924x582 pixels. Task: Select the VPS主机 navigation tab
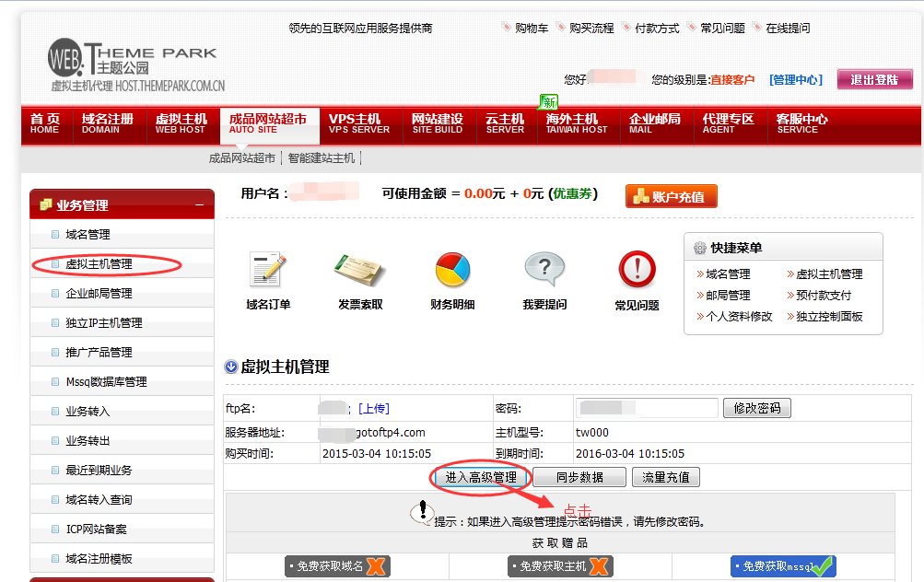358,124
